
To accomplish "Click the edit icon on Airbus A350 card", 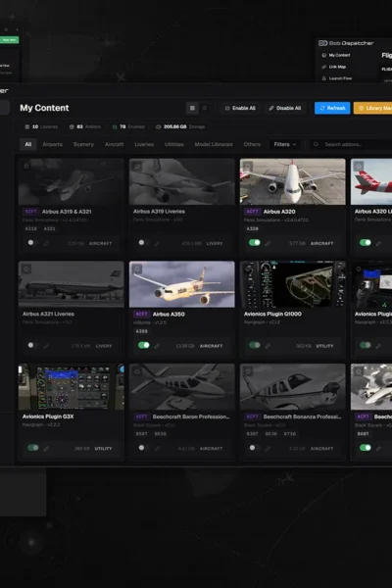I will [157, 346].
